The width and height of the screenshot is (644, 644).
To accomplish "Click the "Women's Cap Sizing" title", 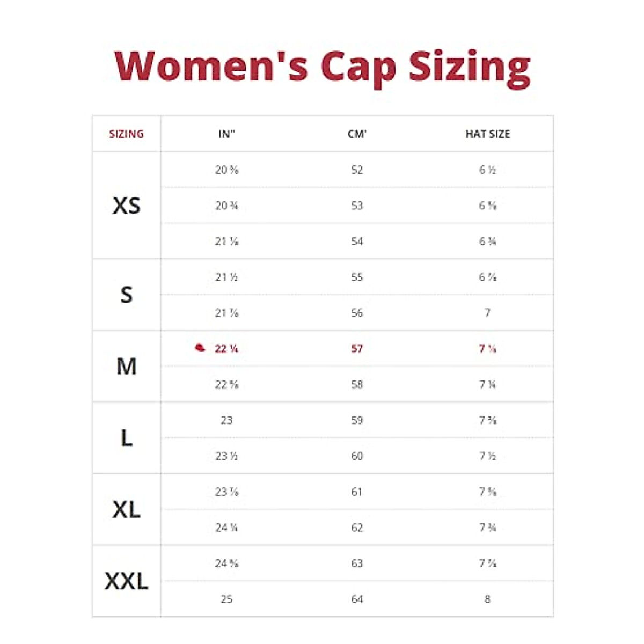I will pyautogui.click(x=322, y=67).
